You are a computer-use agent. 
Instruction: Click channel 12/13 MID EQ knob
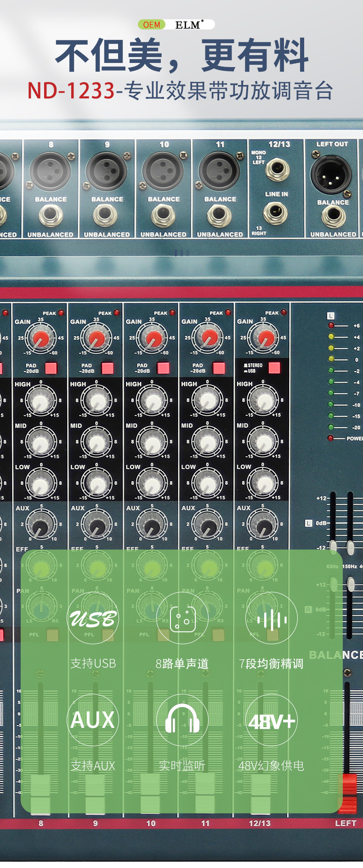click(263, 443)
